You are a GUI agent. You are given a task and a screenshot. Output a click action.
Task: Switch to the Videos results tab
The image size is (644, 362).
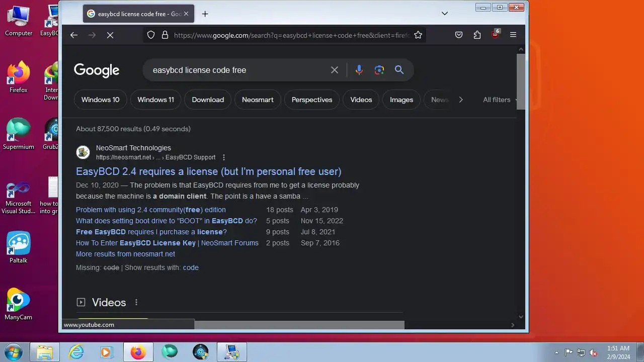coord(361,100)
